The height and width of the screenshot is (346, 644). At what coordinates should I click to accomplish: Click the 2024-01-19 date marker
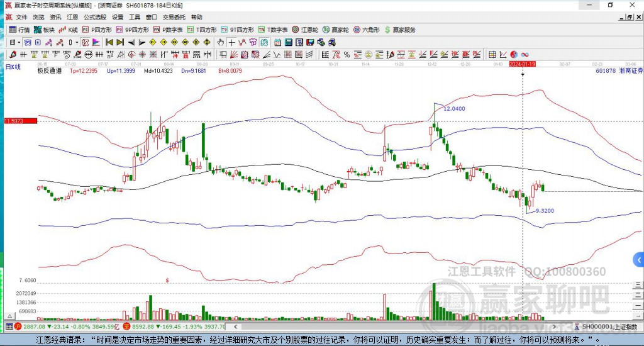(x=523, y=64)
